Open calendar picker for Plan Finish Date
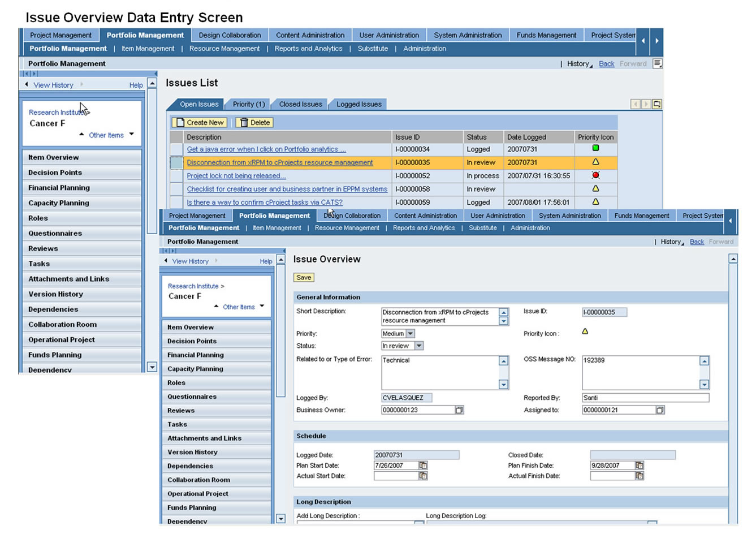 640,466
